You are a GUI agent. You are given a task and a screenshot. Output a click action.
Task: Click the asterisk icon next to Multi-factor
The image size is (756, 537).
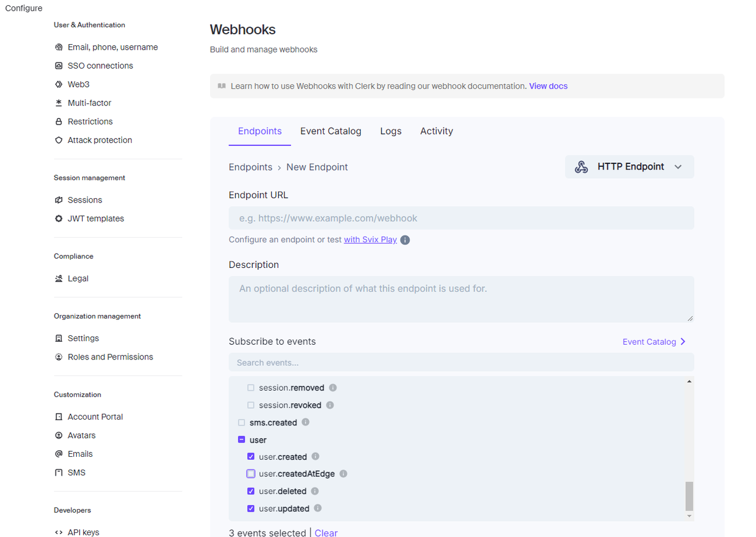point(58,103)
